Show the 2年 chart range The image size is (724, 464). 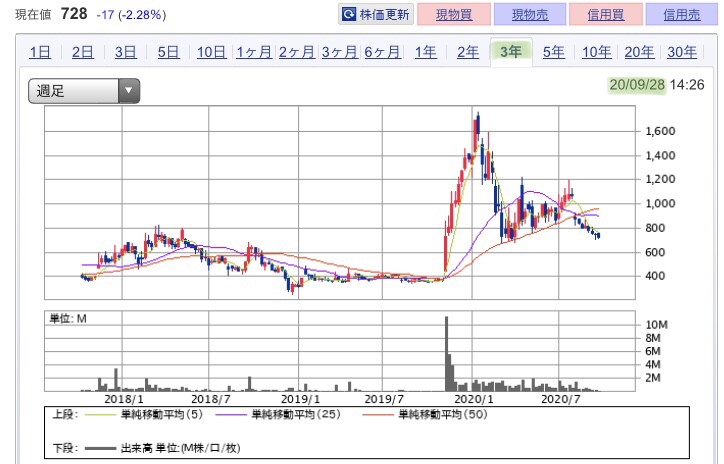coord(468,52)
